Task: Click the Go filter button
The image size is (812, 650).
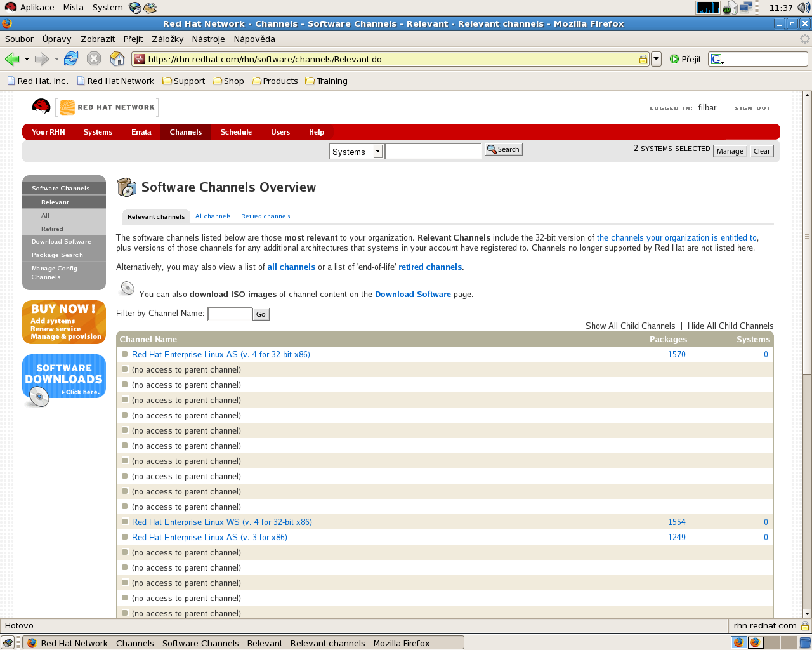Action: coord(261,314)
